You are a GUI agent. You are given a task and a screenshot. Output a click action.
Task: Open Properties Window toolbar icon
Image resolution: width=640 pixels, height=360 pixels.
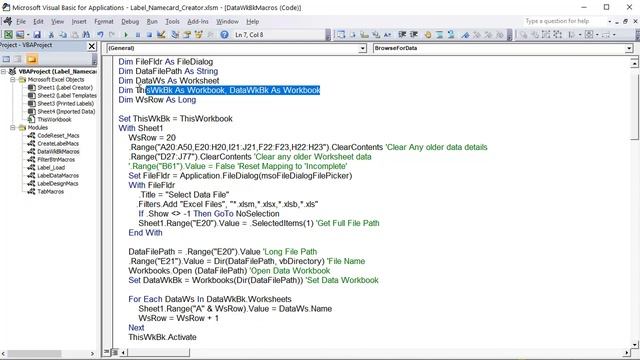point(187,35)
